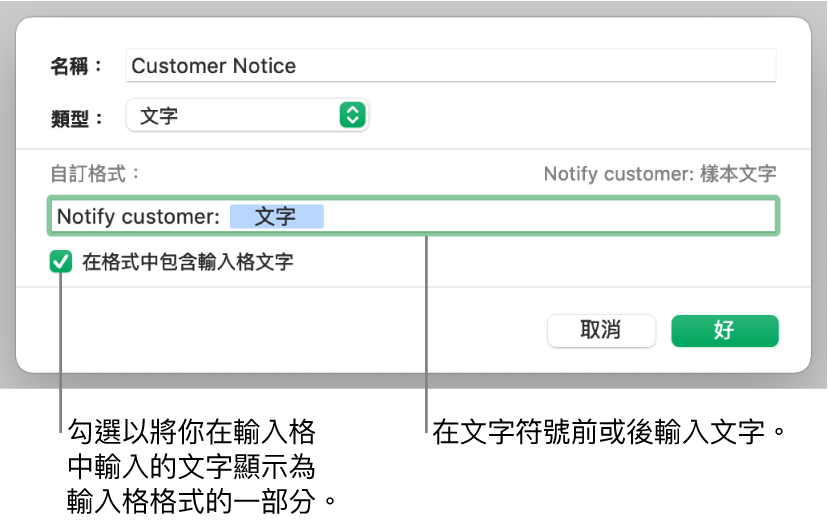828x523 pixels.
Task: Select the blue 文字 token
Action: tap(276, 216)
